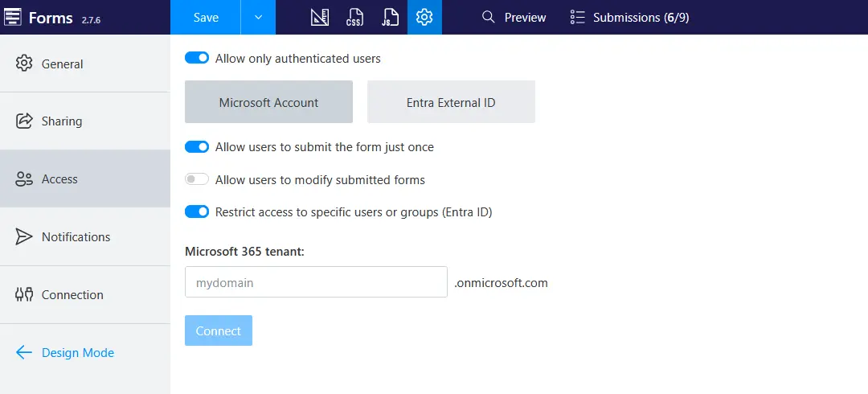This screenshot has height=394, width=868.
Task: Open the CSS editor icon
Action: (x=355, y=17)
